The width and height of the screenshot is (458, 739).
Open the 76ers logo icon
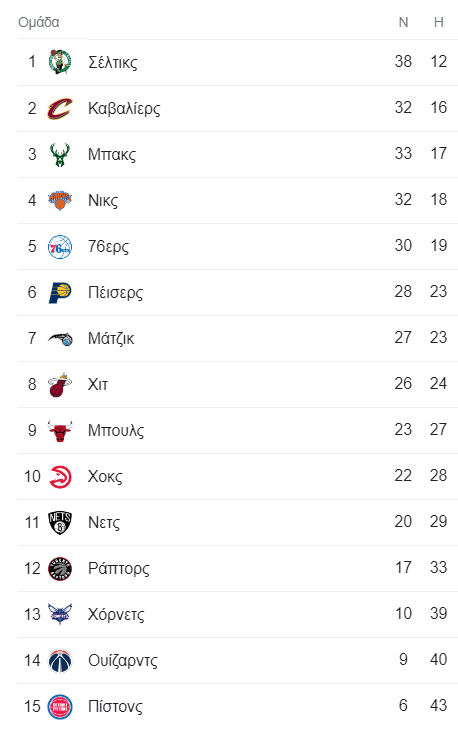pos(60,246)
